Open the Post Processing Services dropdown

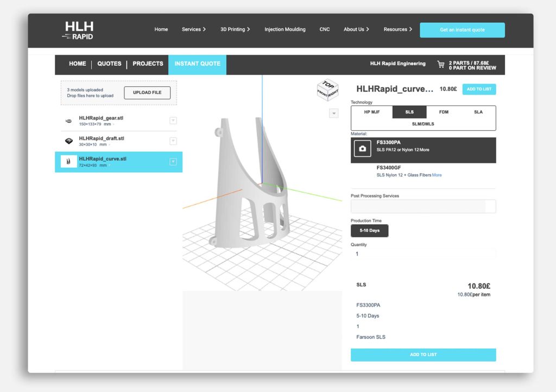(x=424, y=206)
